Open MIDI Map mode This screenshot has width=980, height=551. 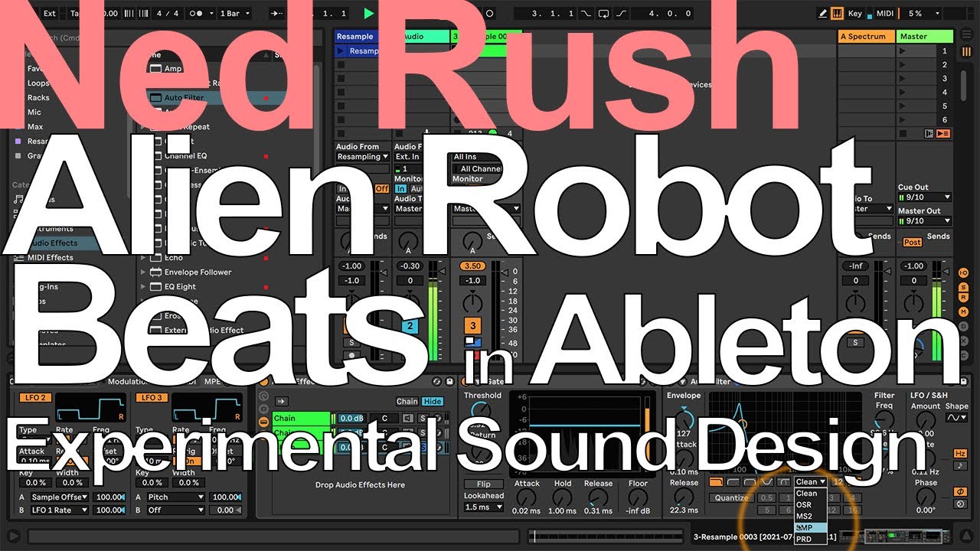click(885, 13)
